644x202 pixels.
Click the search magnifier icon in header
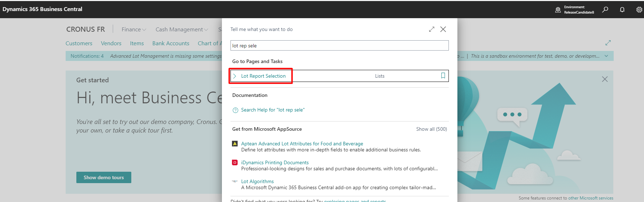point(605,10)
